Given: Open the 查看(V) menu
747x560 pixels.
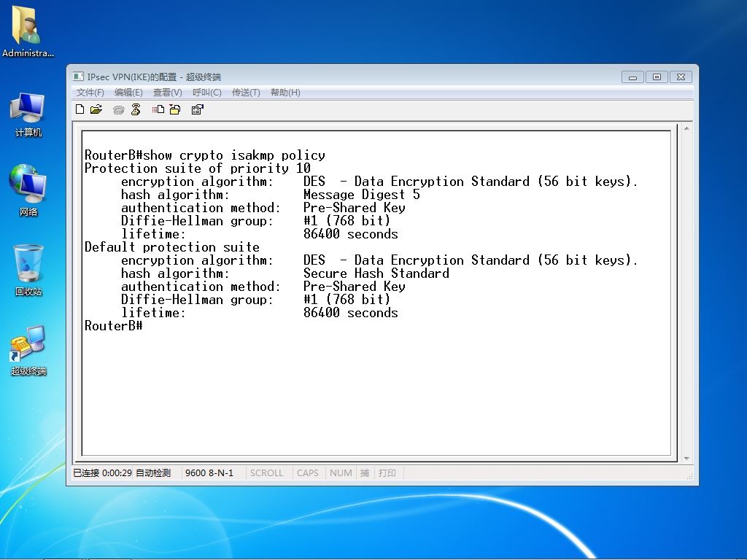Looking at the screenshot, I should click(167, 93).
